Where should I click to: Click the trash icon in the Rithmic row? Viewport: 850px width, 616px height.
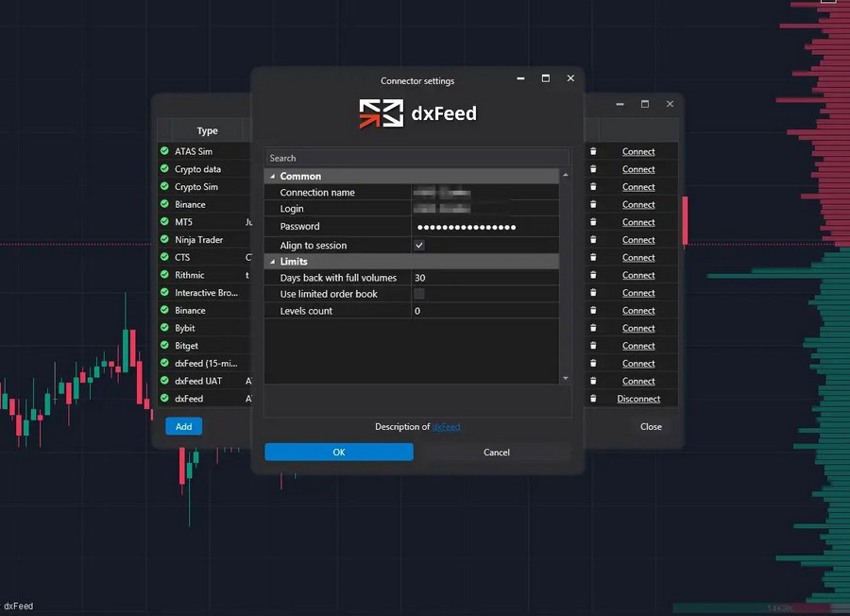coord(593,275)
